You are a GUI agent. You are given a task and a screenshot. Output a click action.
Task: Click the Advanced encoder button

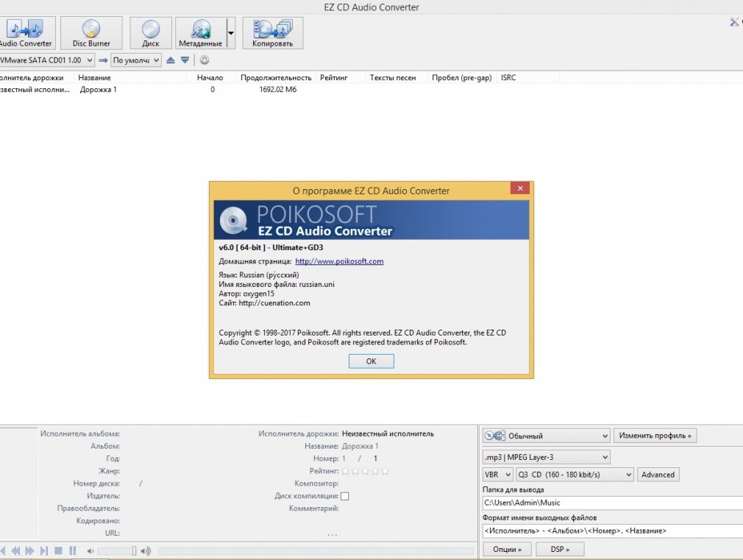[x=658, y=475]
